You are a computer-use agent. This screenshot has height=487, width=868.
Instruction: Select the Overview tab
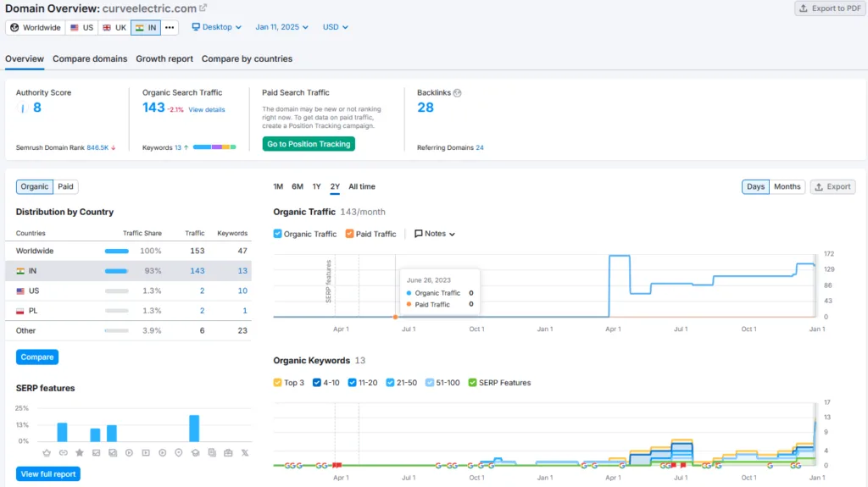25,58
